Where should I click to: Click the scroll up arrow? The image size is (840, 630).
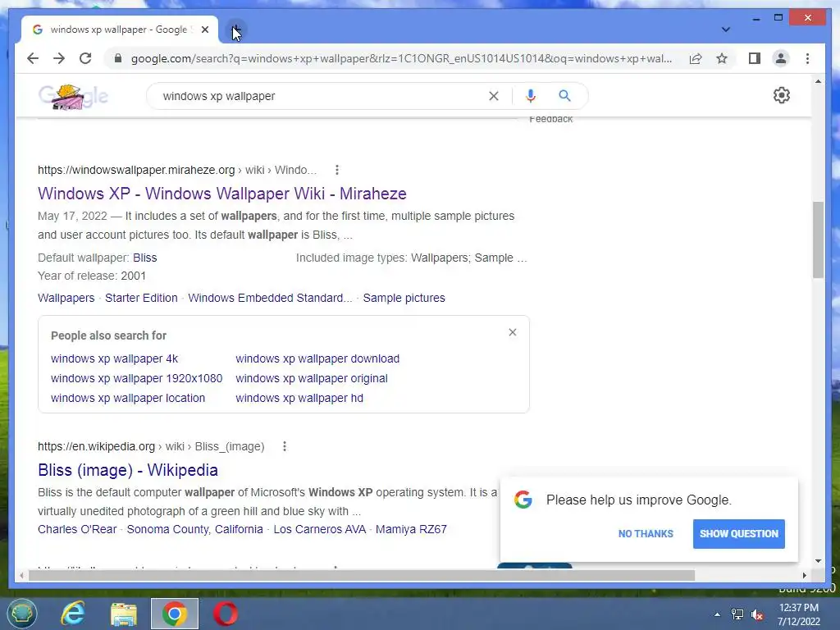[x=818, y=81]
